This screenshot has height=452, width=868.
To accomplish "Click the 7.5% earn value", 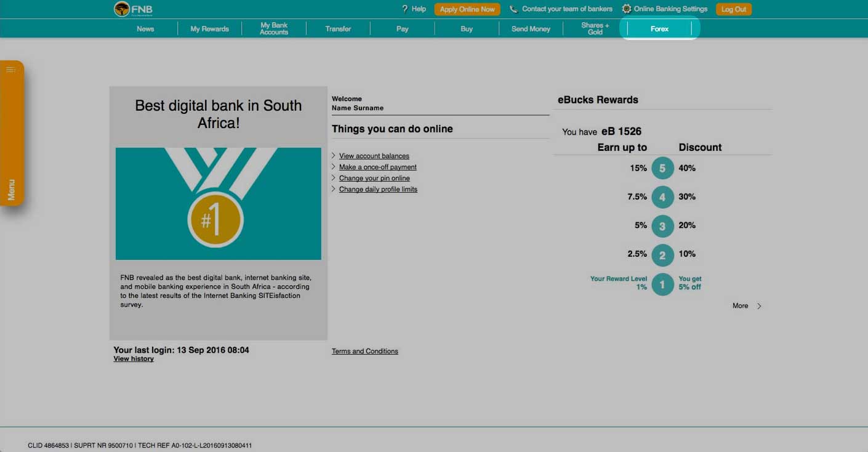I will [x=637, y=197].
